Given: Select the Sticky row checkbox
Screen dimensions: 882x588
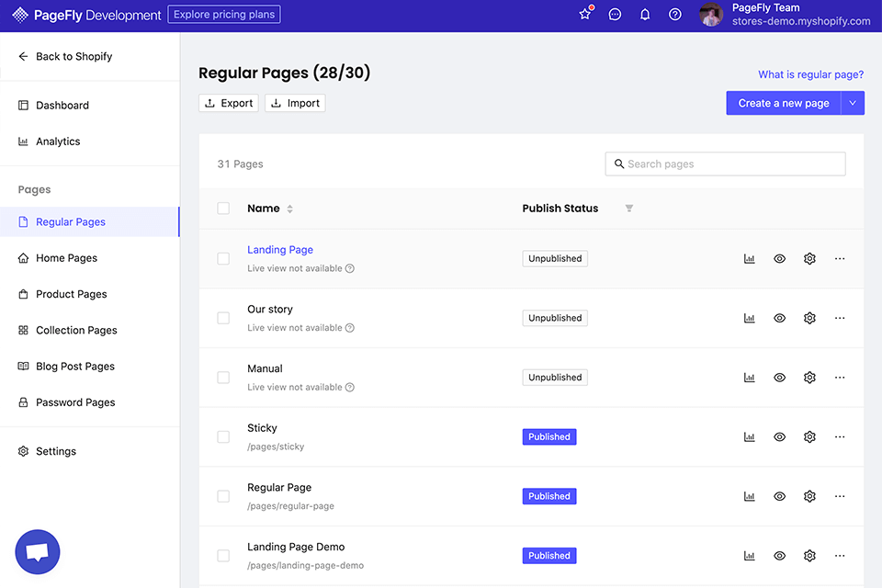Looking at the screenshot, I should (x=223, y=436).
